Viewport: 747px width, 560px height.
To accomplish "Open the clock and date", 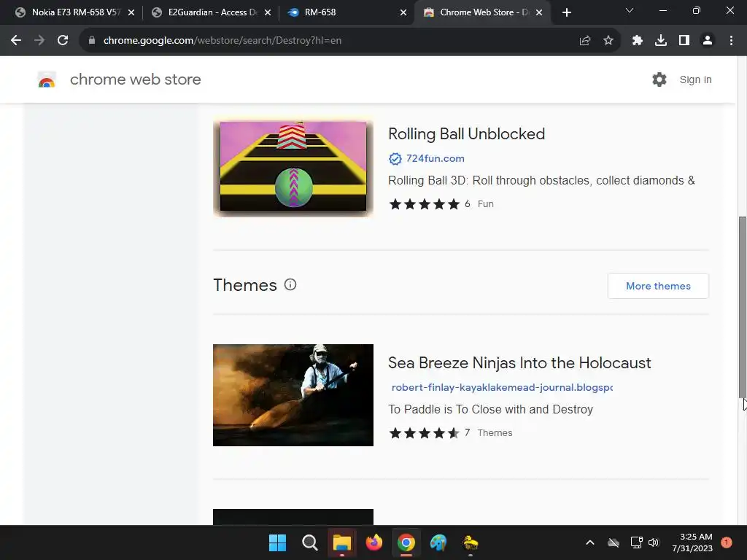I will [692, 542].
